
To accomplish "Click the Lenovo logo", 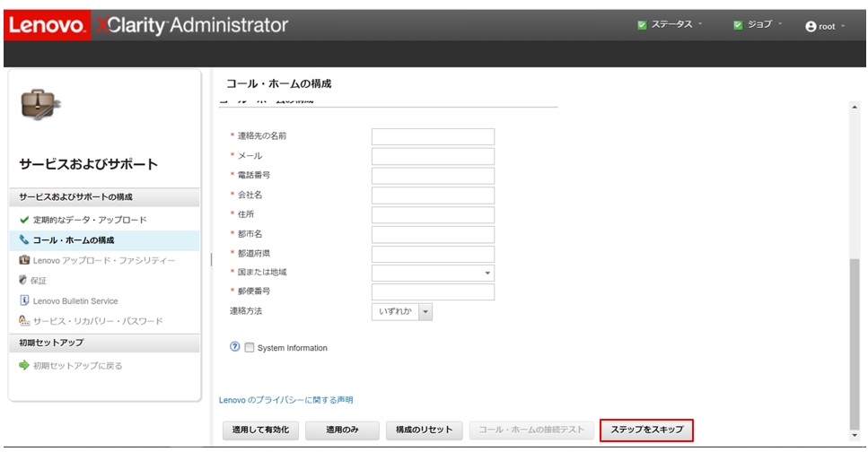I will click(47, 25).
